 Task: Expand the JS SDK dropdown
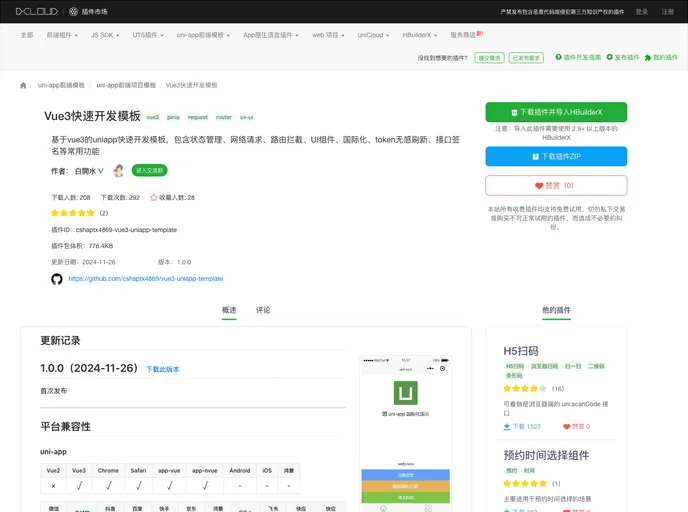(x=105, y=35)
